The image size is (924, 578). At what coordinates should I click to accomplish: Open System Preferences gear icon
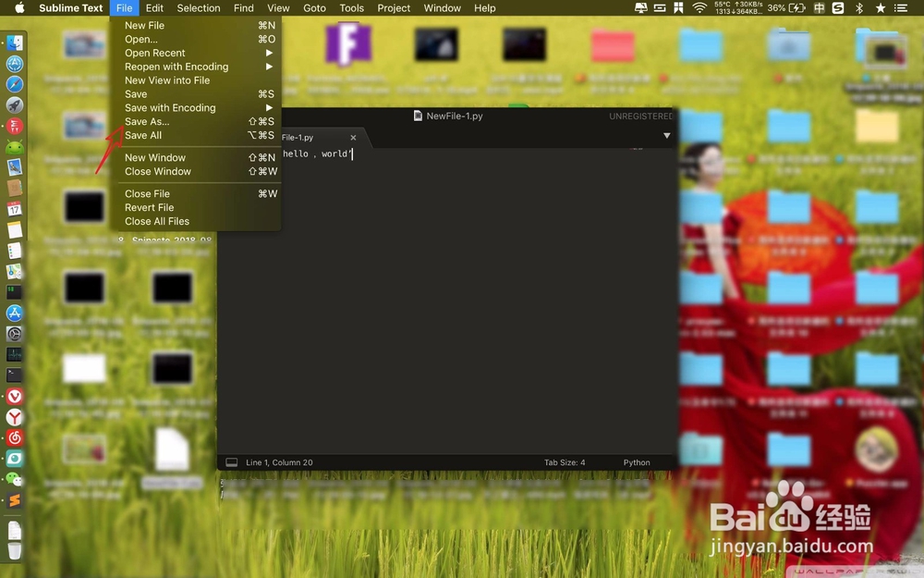tap(14, 334)
